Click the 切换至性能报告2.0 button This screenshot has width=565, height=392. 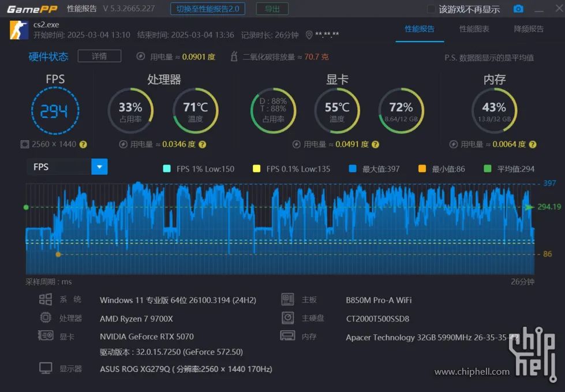(x=208, y=9)
